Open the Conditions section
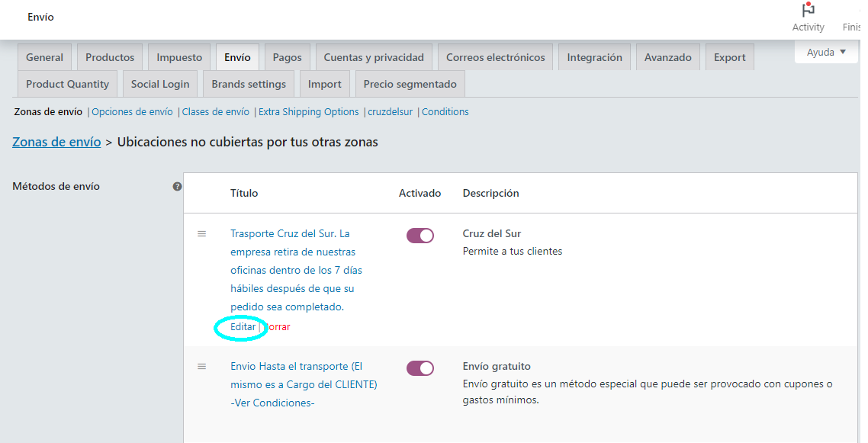 (445, 111)
